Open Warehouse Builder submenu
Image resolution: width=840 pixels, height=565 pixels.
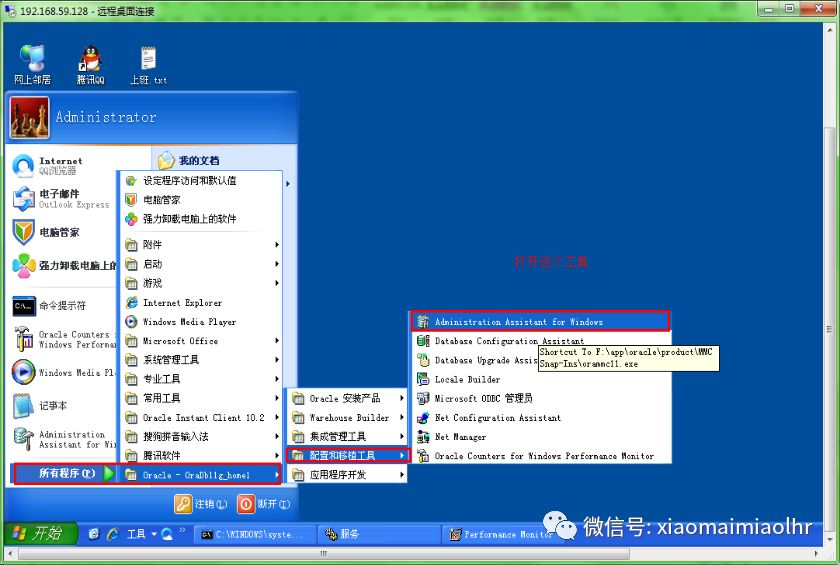point(347,418)
